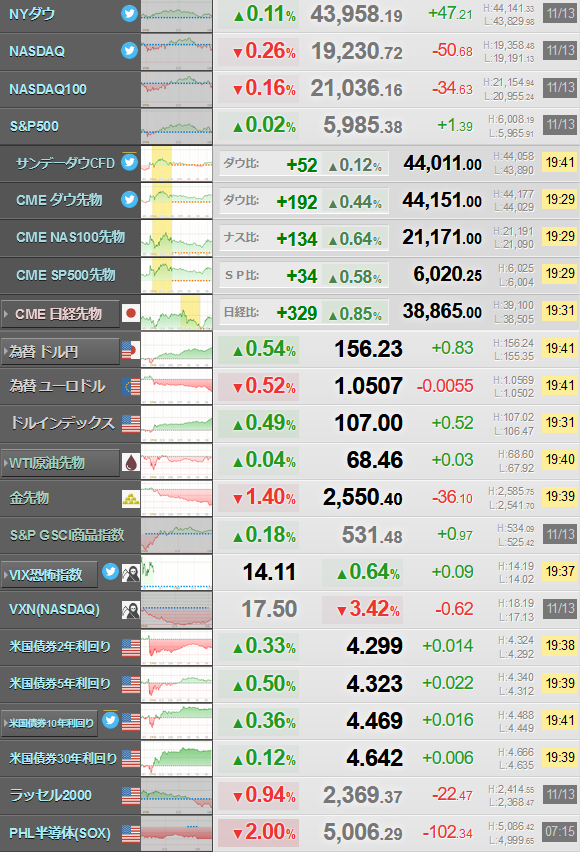Click the US flag icon next to 米国債券30年利回り
Screen dimensions: 580x852
tap(131, 759)
